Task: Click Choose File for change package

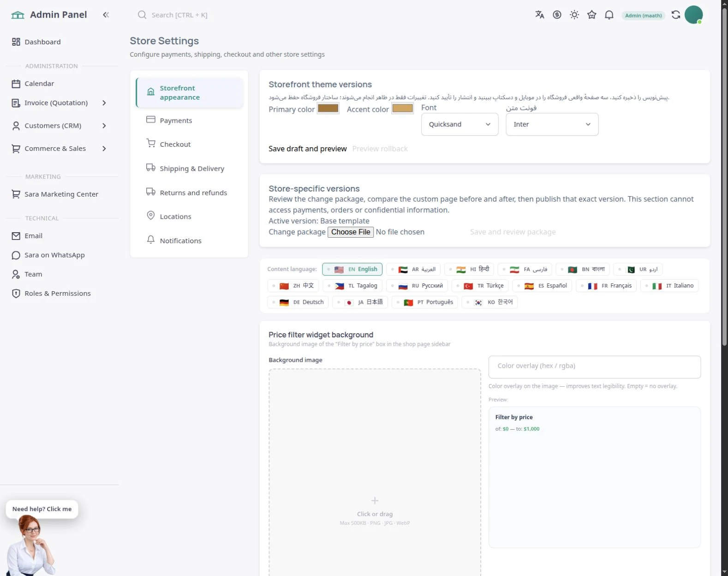Action: point(351,232)
